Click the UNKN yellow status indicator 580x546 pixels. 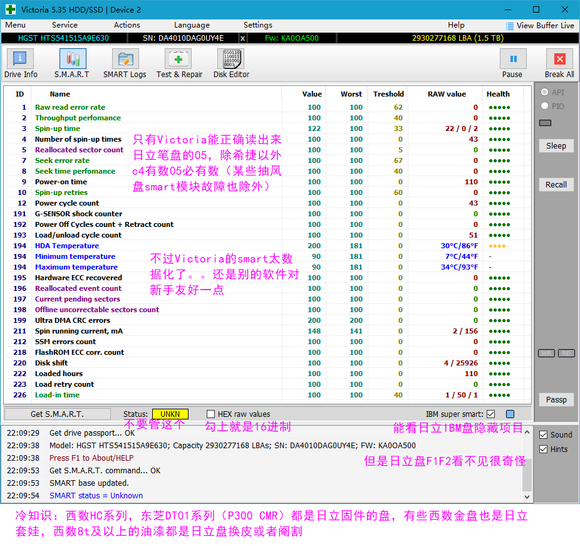(x=170, y=414)
